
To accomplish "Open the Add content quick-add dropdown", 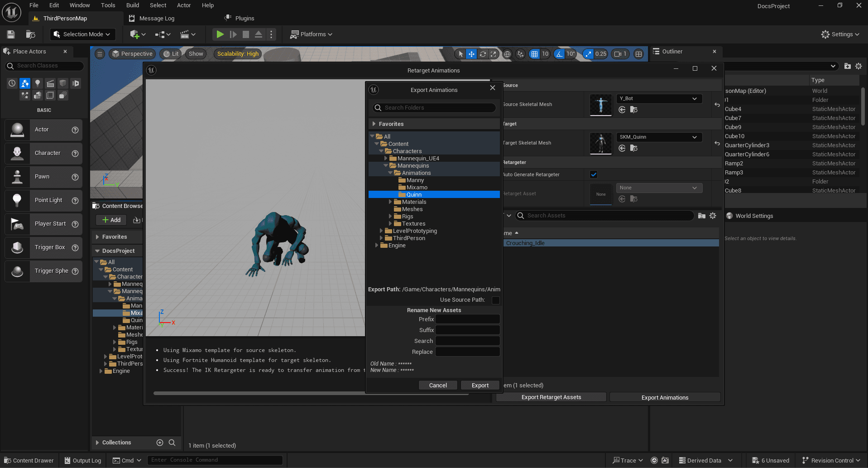I will 138,34.
